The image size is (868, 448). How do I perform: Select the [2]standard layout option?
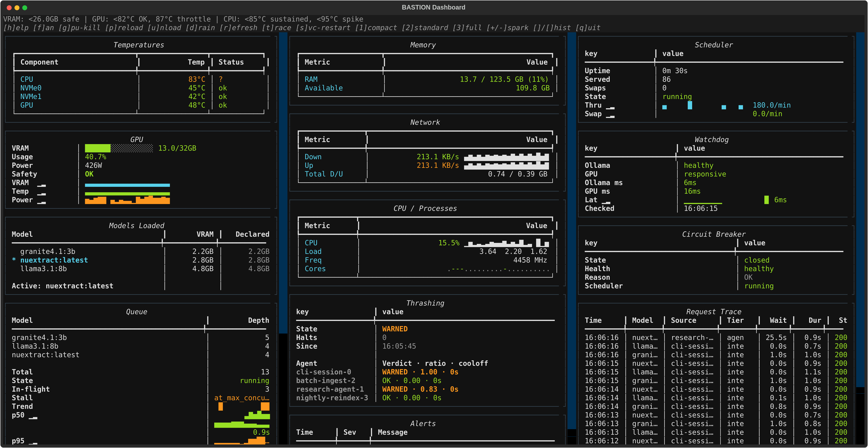pos(425,28)
